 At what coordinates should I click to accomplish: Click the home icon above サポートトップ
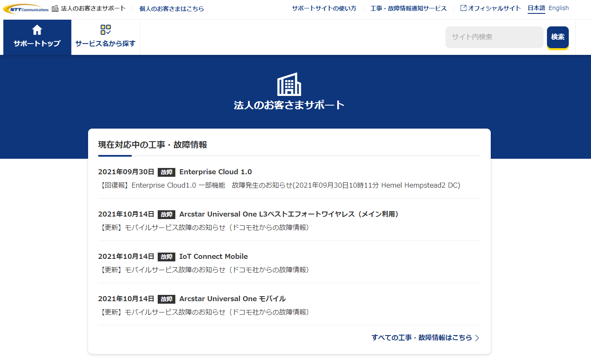[37, 30]
